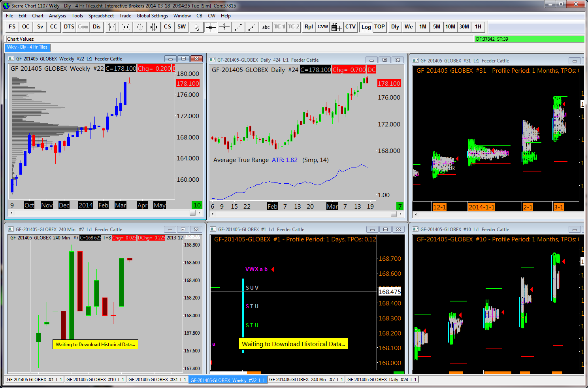This screenshot has height=388, width=588.
Task: Switch to GF-201405-GLOBEX #10 bottom tab
Action: click(x=95, y=380)
